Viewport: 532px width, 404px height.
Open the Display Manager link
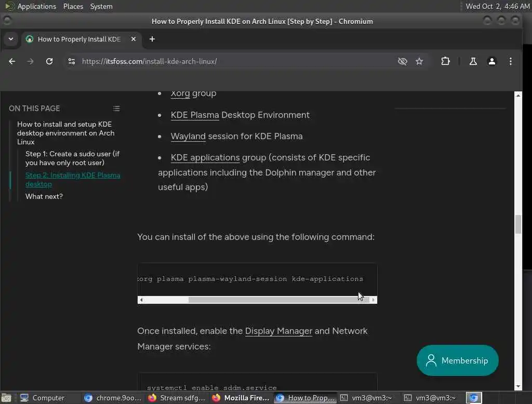(278, 331)
